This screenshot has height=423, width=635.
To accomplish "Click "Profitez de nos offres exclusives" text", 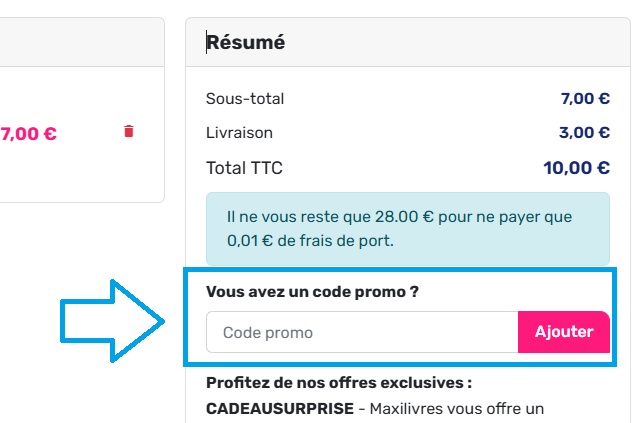I will click(338, 382).
